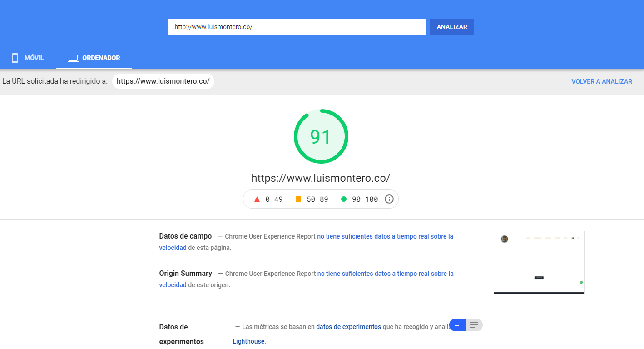The width and height of the screenshot is (644, 349).
Task: Switch to the MÓVIL tab
Action: pyautogui.click(x=28, y=58)
